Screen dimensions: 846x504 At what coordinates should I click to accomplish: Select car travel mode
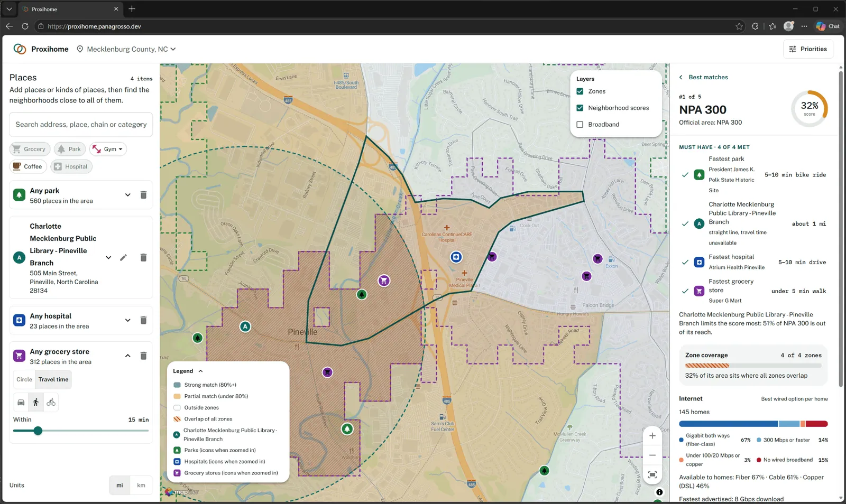21,403
